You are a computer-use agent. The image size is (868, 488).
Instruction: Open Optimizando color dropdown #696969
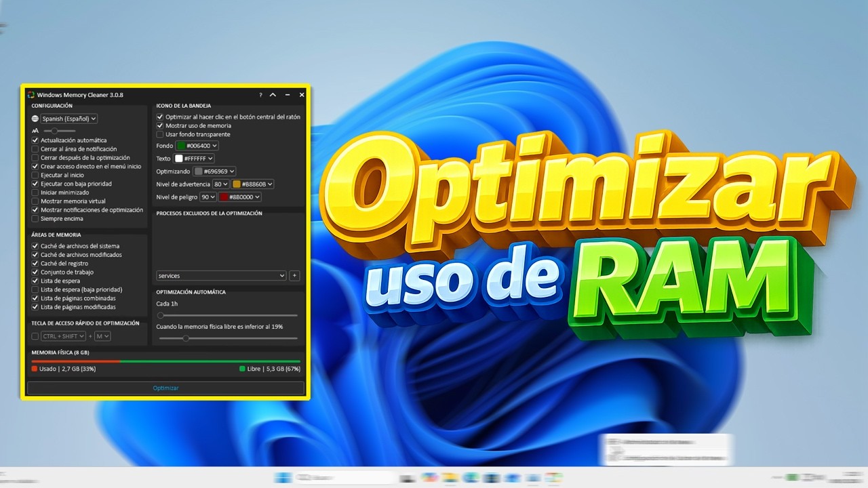pos(214,171)
